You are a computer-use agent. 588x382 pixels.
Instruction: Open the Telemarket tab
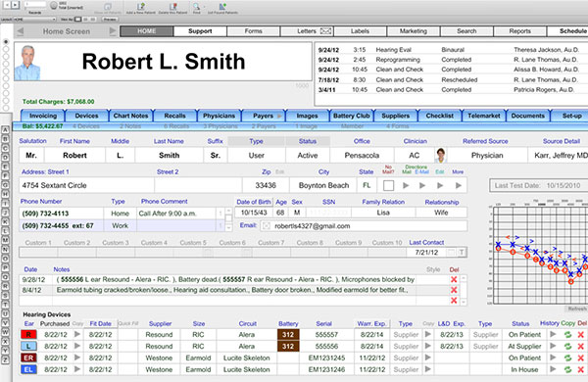pyautogui.click(x=484, y=116)
